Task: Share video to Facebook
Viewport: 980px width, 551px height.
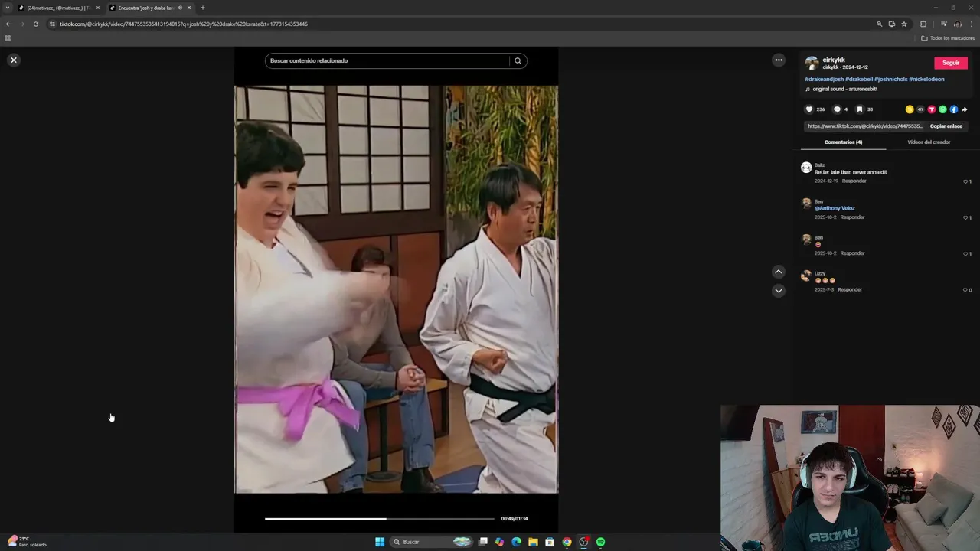Action: coord(954,109)
